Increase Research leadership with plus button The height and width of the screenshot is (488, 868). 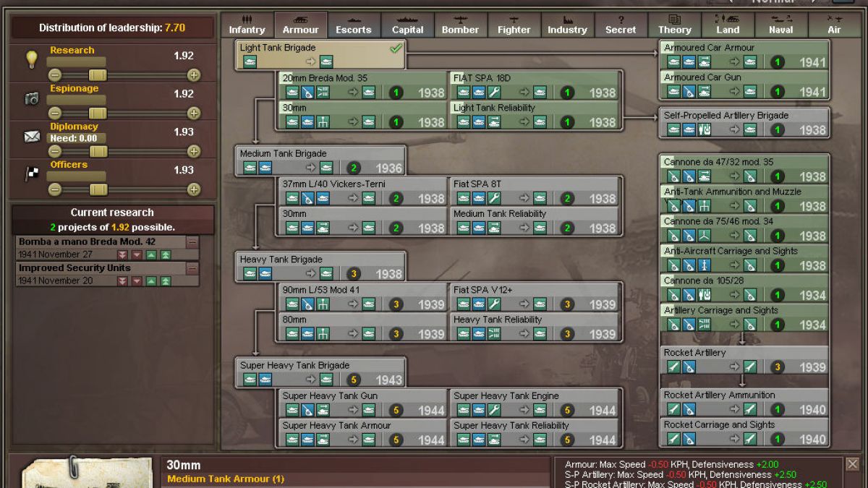193,75
